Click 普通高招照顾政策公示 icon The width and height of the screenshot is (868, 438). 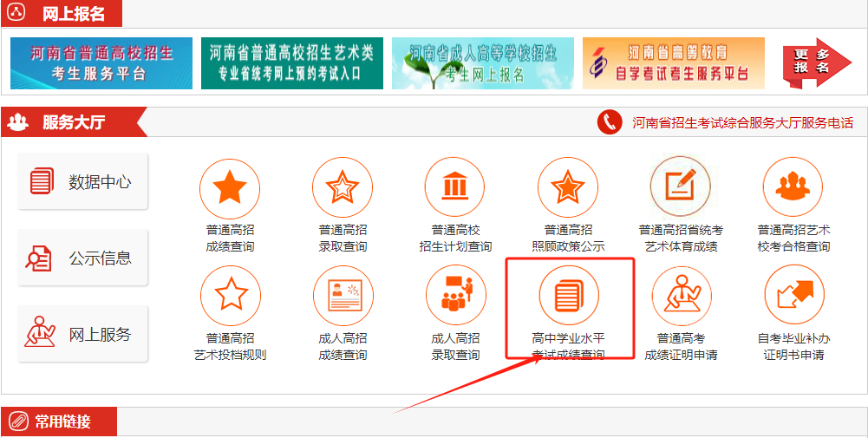pyautogui.click(x=568, y=187)
